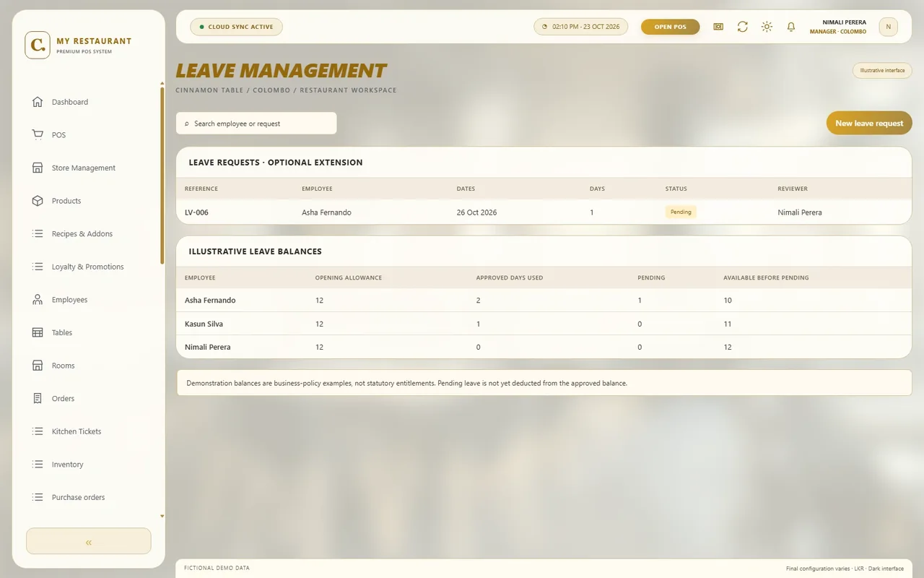This screenshot has width=924, height=578.
Task: Click the Rooms icon in sidebar
Action: 38,366
